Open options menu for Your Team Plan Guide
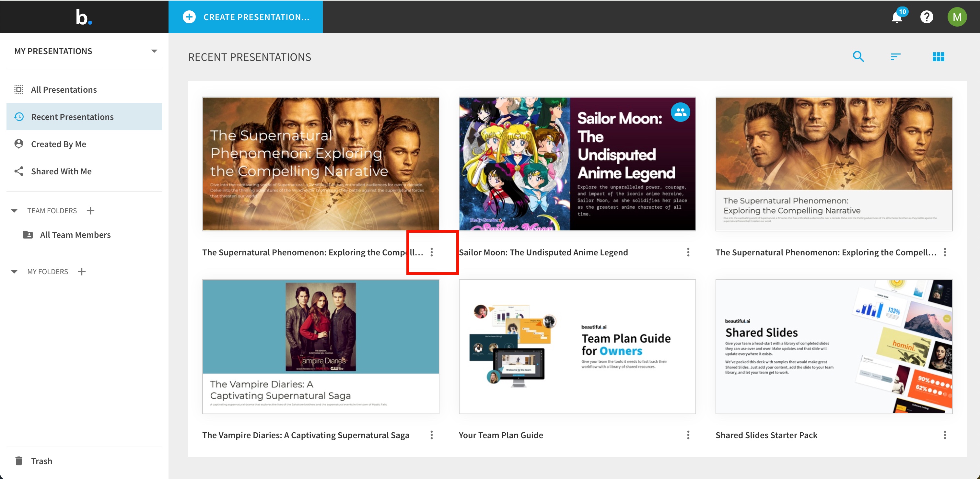This screenshot has height=479, width=980. point(688,435)
